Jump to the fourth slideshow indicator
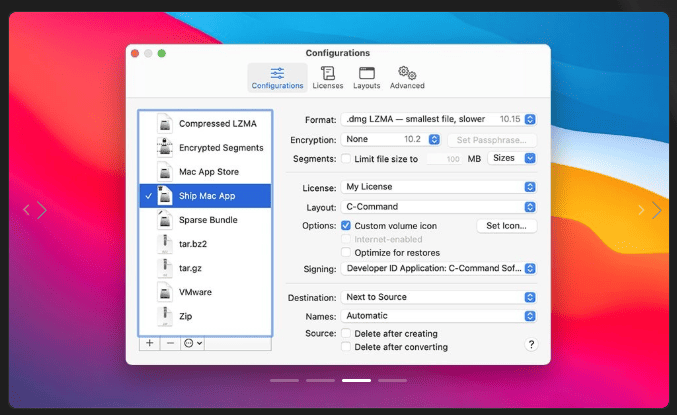Viewport: 677px width, 415px height. (x=392, y=380)
